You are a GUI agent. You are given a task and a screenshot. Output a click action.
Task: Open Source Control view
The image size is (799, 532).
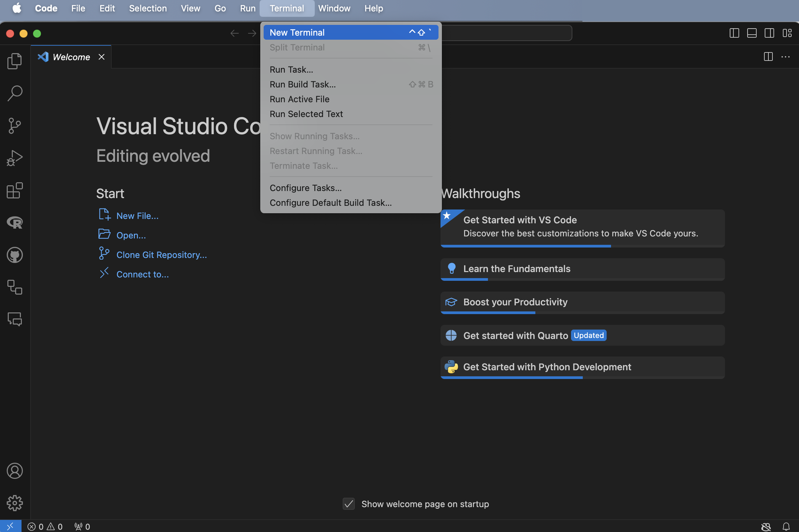click(14, 125)
